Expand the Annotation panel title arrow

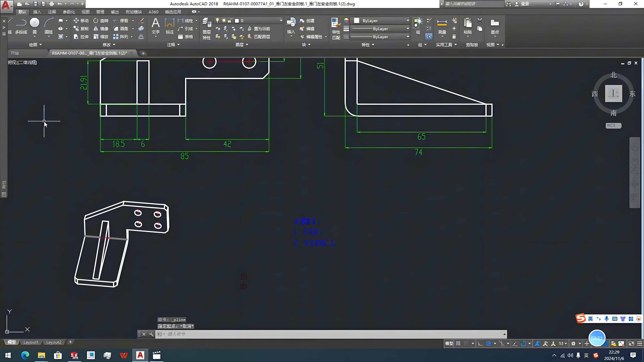179,45
